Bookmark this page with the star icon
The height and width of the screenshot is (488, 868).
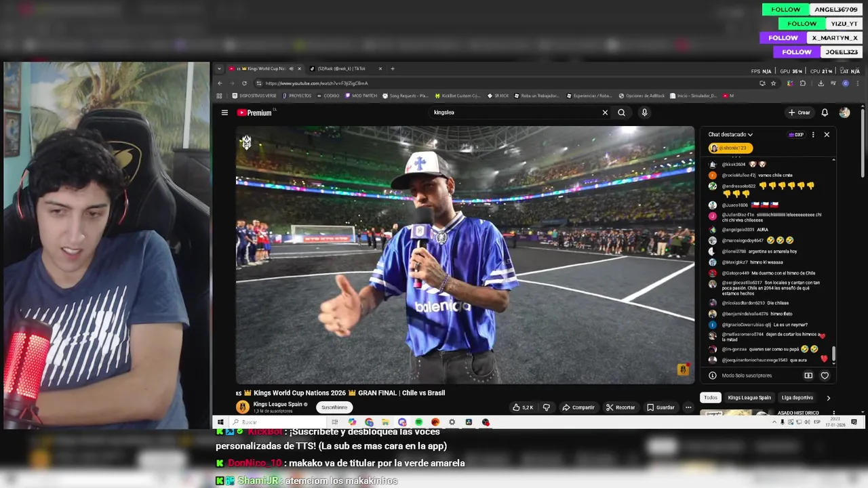click(x=773, y=83)
